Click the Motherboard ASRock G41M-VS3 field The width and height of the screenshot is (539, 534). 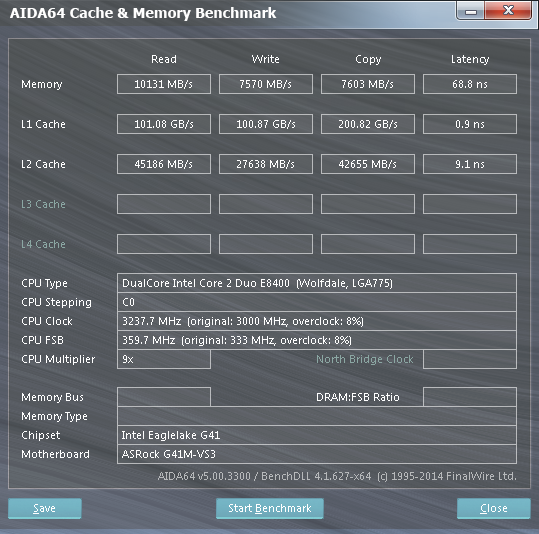pyautogui.click(x=317, y=454)
